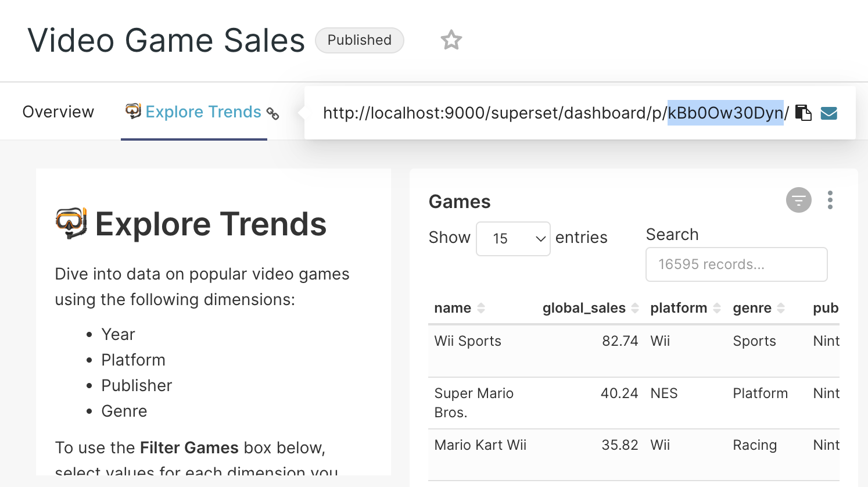Select the Wii Sports row name cell
Screen dimensions: 868x487
point(468,341)
